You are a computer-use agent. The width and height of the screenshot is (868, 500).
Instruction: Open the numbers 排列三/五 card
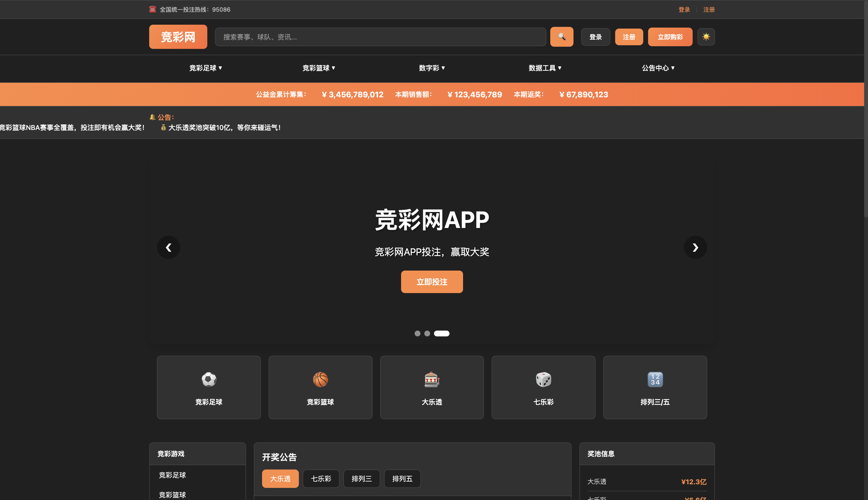(x=655, y=387)
